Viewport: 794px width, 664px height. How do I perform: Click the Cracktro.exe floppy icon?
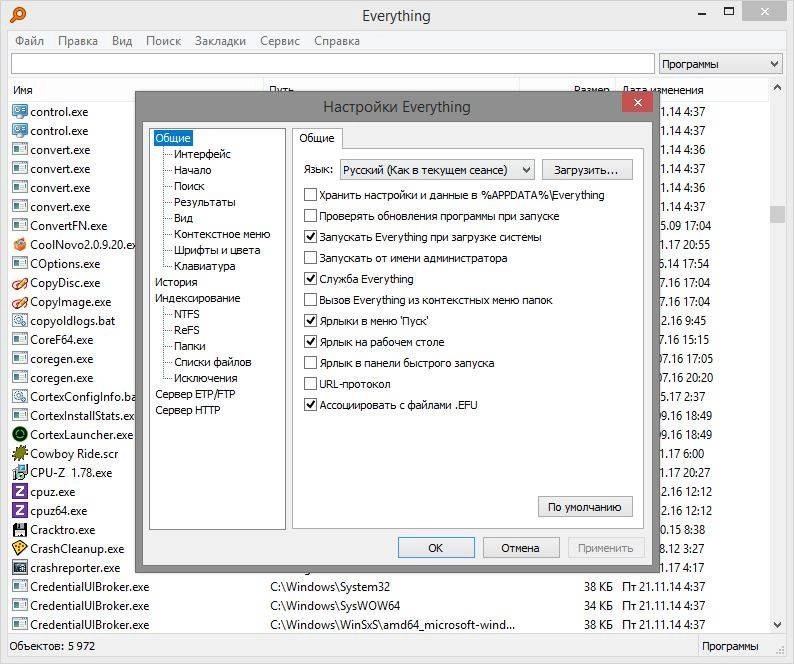pyautogui.click(x=20, y=530)
